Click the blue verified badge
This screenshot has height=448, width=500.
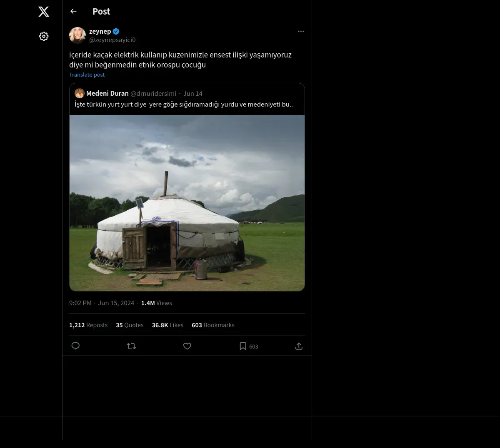pyautogui.click(x=116, y=31)
